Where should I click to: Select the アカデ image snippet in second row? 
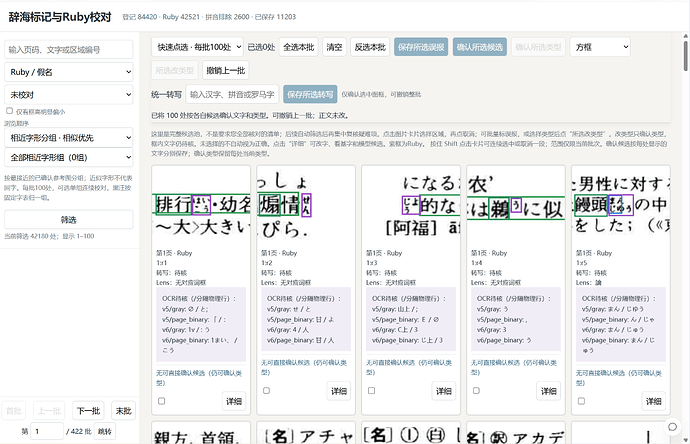click(x=516, y=435)
